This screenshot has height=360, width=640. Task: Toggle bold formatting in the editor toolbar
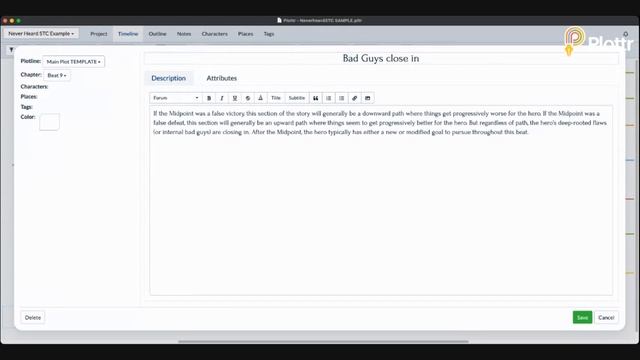(x=209, y=98)
